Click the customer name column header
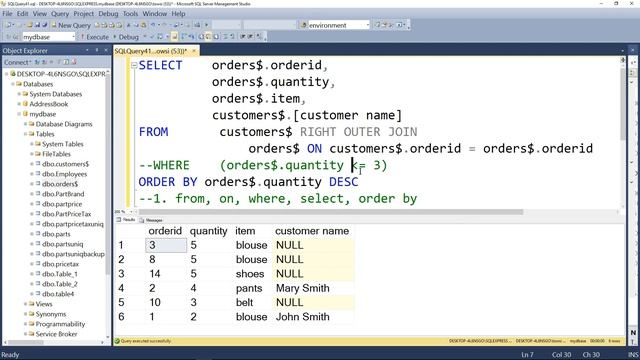 point(312,231)
